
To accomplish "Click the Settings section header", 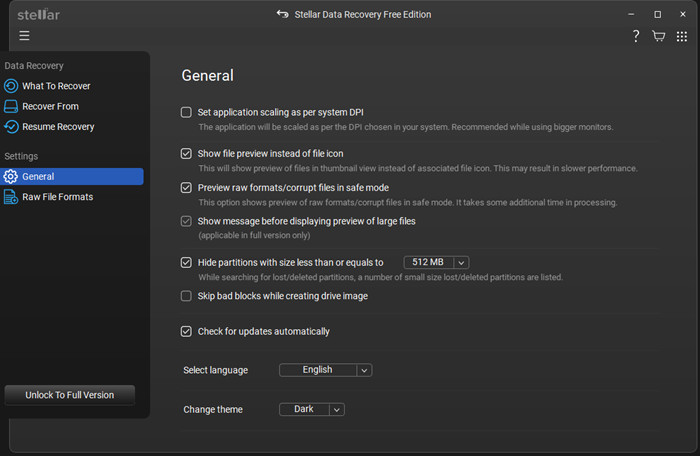I will coord(21,156).
